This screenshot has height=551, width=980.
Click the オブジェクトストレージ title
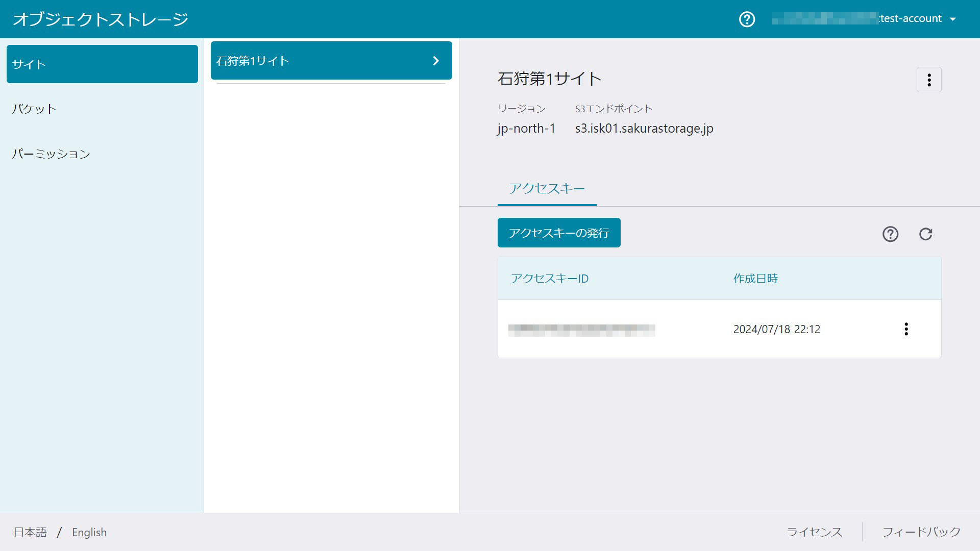click(x=101, y=19)
